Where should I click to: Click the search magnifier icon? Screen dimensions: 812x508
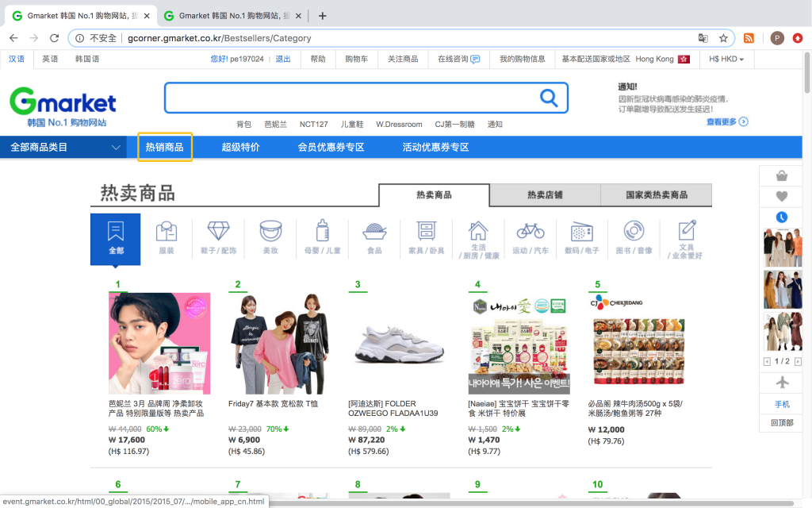549,98
